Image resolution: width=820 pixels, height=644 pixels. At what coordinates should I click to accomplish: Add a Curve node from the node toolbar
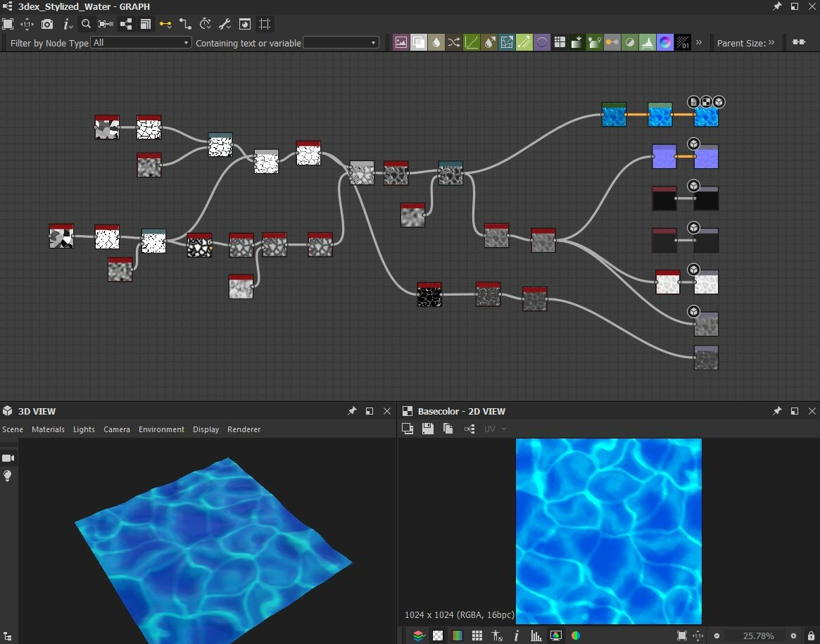click(472, 42)
